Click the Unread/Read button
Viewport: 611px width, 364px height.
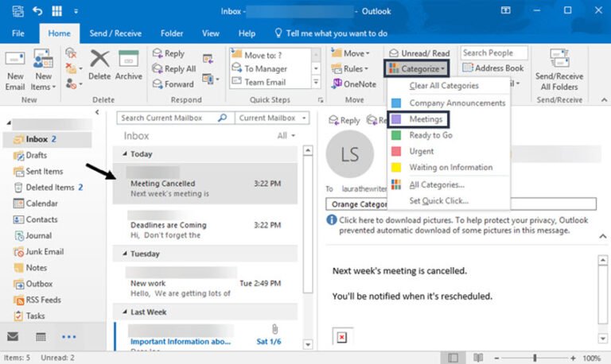pyautogui.click(x=420, y=53)
